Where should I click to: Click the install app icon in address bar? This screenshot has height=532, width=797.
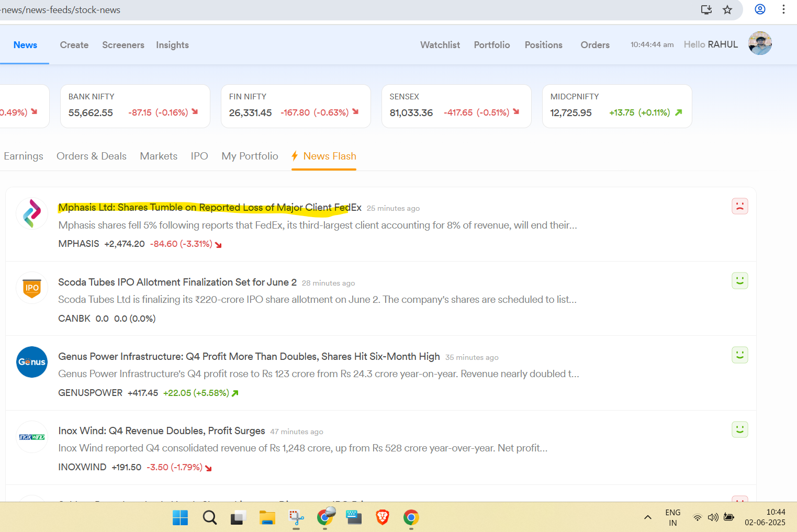(706, 9)
